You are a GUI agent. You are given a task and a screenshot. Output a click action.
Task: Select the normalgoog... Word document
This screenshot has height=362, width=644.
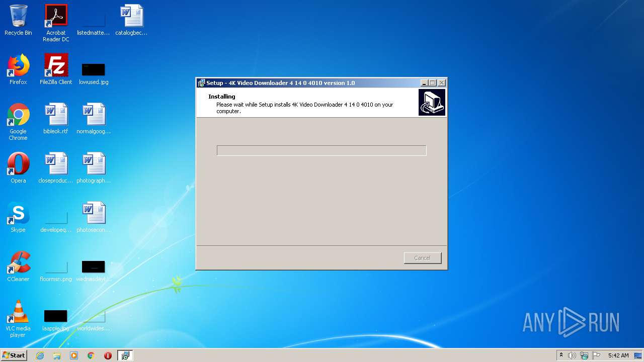[94, 119]
